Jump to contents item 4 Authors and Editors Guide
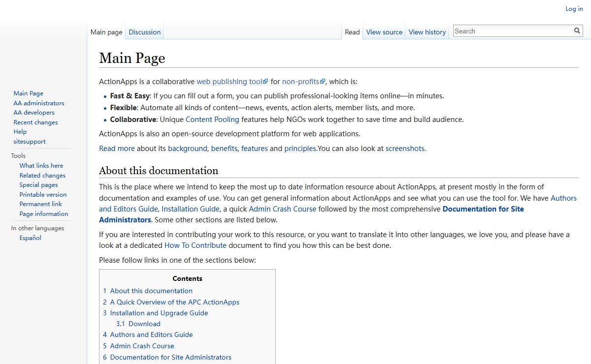 pos(148,335)
